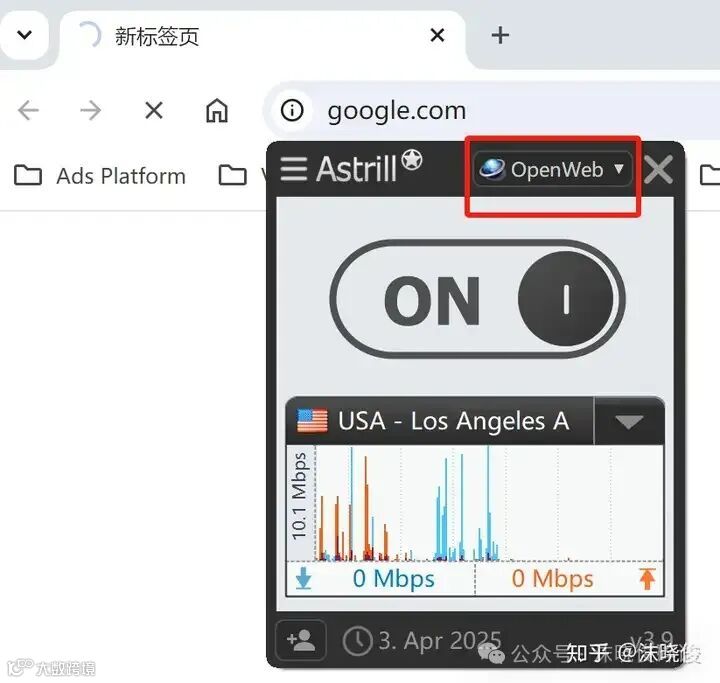The width and height of the screenshot is (720, 683).
Task: Open Ads Platform bookmark folder
Action: tap(100, 175)
